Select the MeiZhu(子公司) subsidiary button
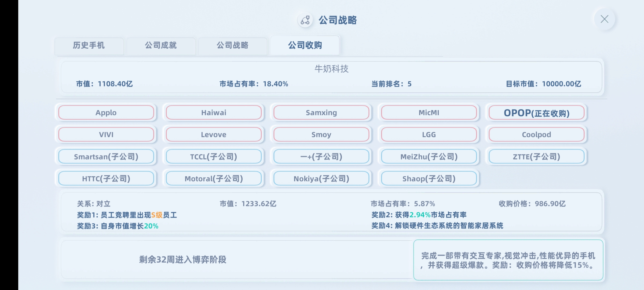The height and width of the screenshot is (290, 644). point(429,157)
